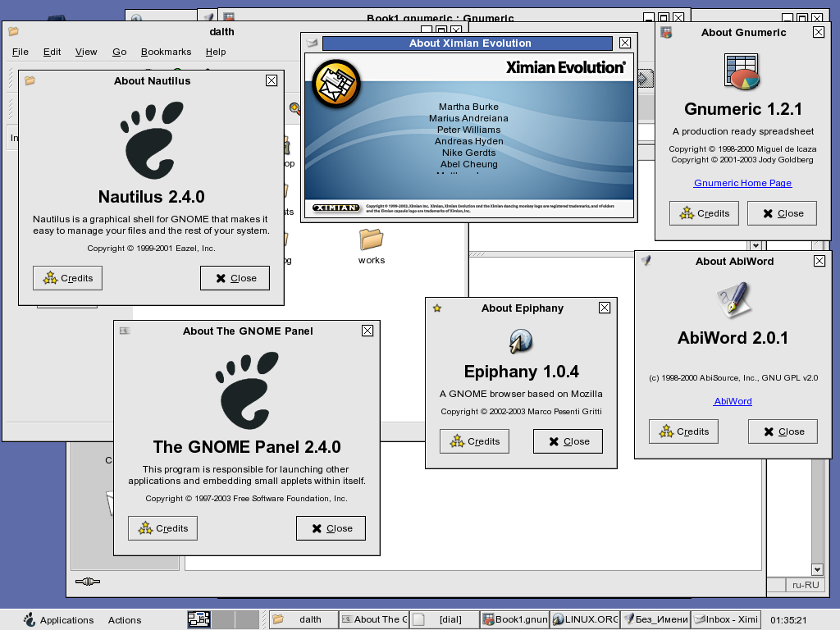Click the scrollbar down arrow above ru-RU
Viewport: 840px width, 630px height.
(817, 569)
